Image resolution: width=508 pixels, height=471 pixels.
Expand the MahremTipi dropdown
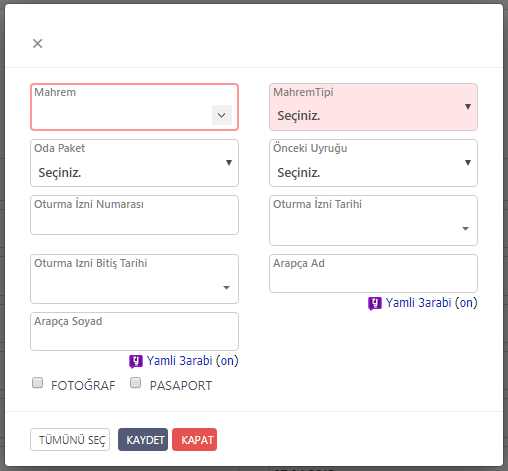point(373,107)
